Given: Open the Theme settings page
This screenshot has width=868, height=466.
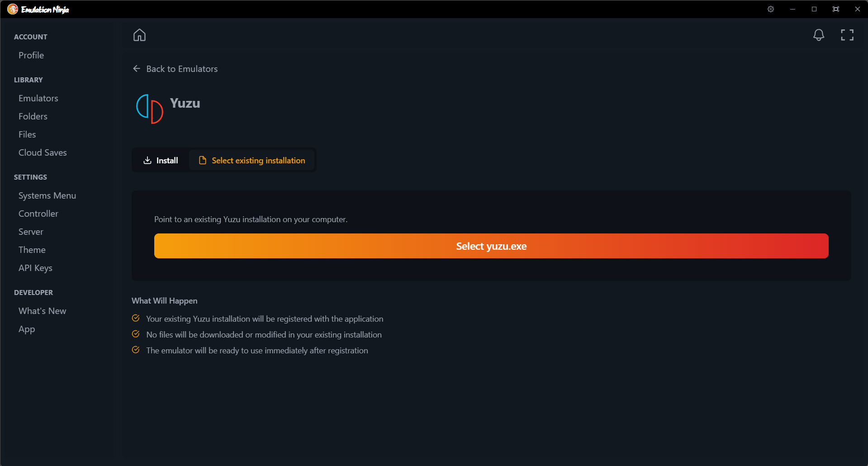Looking at the screenshot, I should pos(32,249).
